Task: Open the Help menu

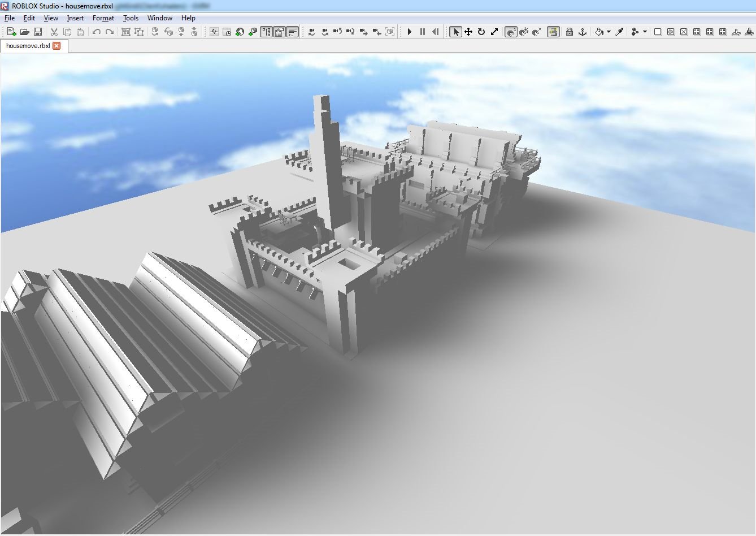Action: click(x=188, y=18)
